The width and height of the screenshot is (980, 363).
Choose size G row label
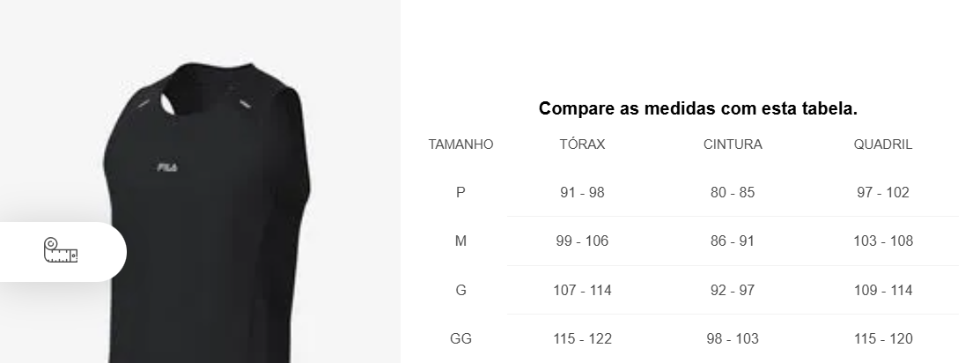461,291
